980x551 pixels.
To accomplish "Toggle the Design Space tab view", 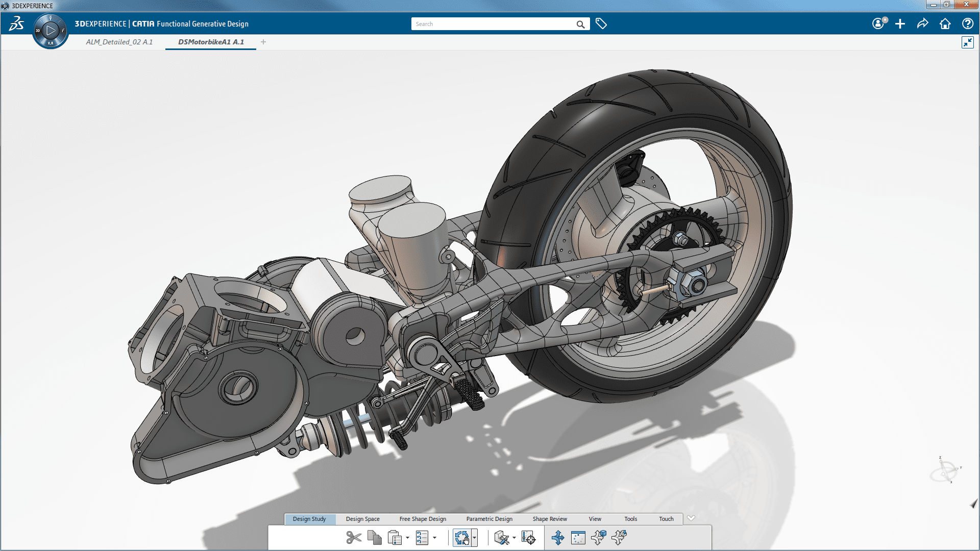I will (x=362, y=518).
